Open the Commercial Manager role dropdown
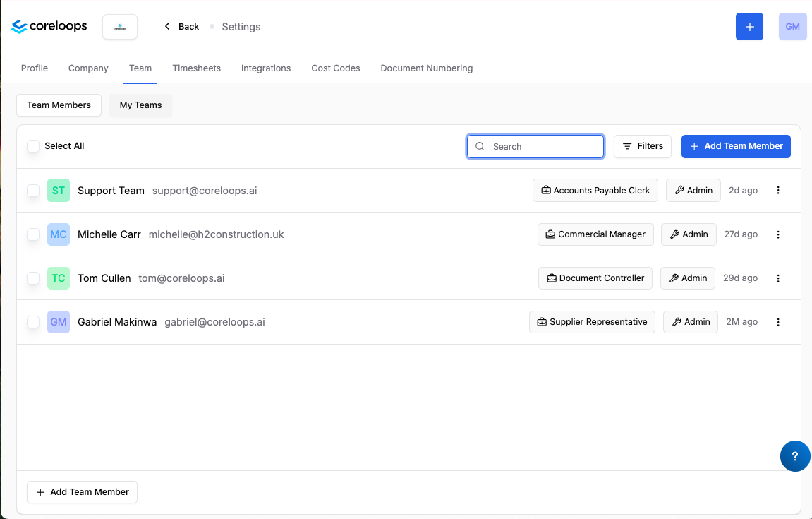 [595, 234]
